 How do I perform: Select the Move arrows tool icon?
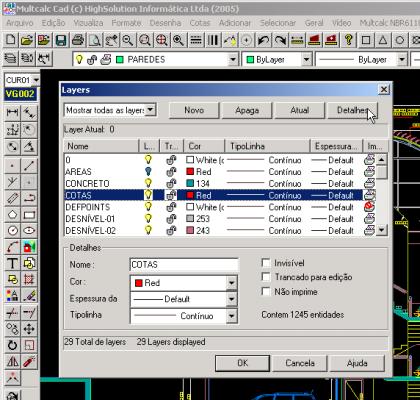(29, 329)
